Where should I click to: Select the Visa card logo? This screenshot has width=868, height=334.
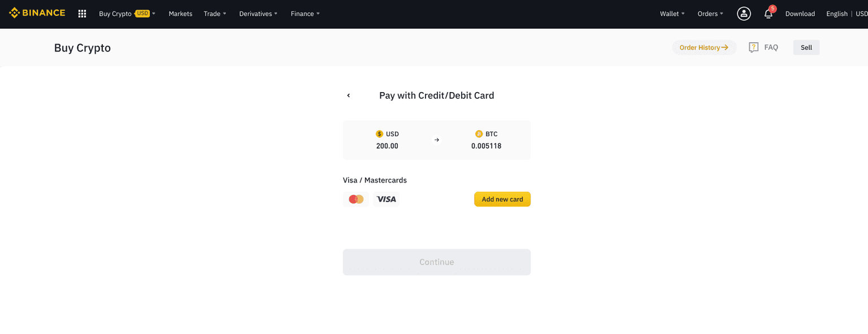[387, 199]
